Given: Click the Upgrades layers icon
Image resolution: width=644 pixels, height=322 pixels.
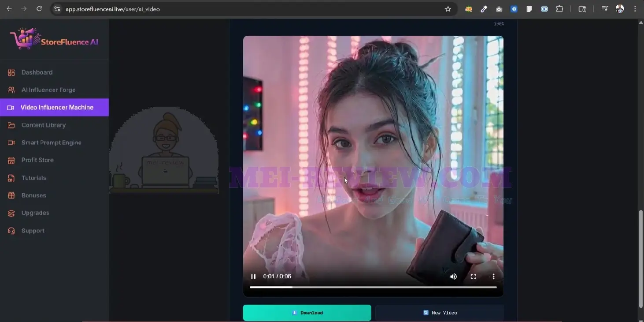Looking at the screenshot, I should click(x=11, y=213).
